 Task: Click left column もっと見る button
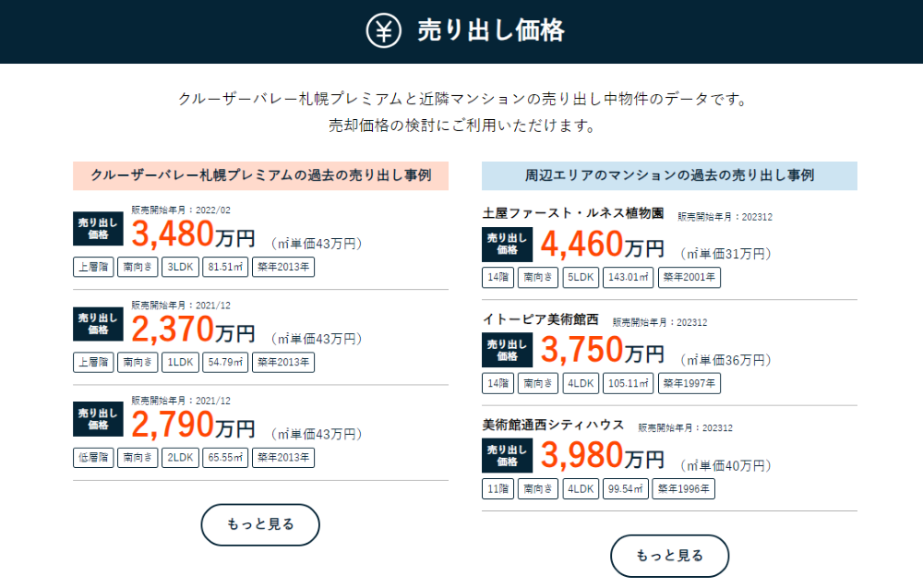point(260,524)
